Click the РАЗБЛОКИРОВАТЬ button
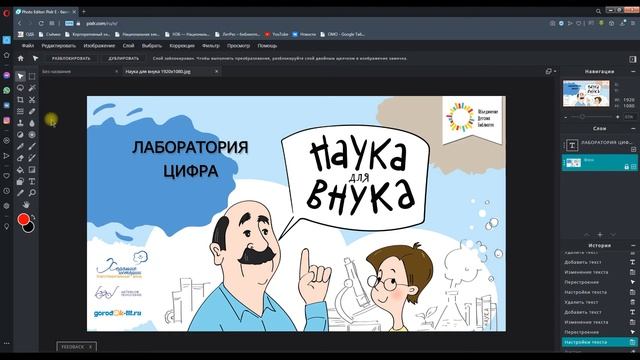This screenshot has width=640, height=360. click(71, 58)
